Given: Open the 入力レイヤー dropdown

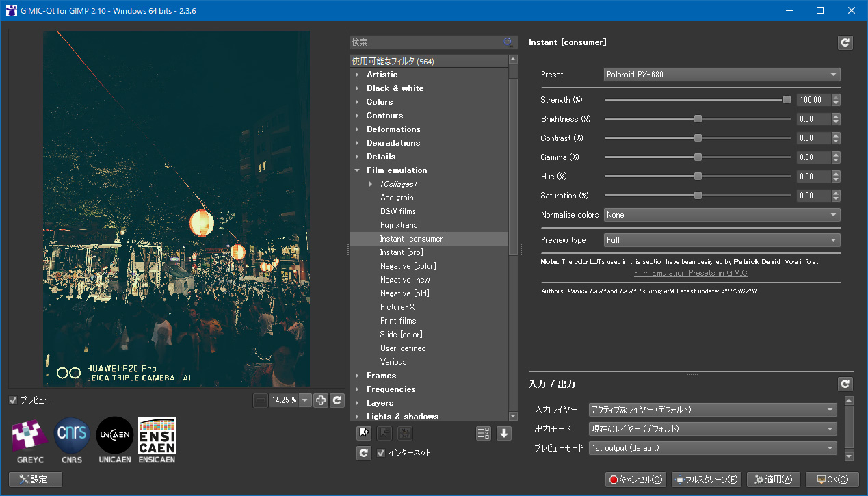Looking at the screenshot, I should [713, 410].
